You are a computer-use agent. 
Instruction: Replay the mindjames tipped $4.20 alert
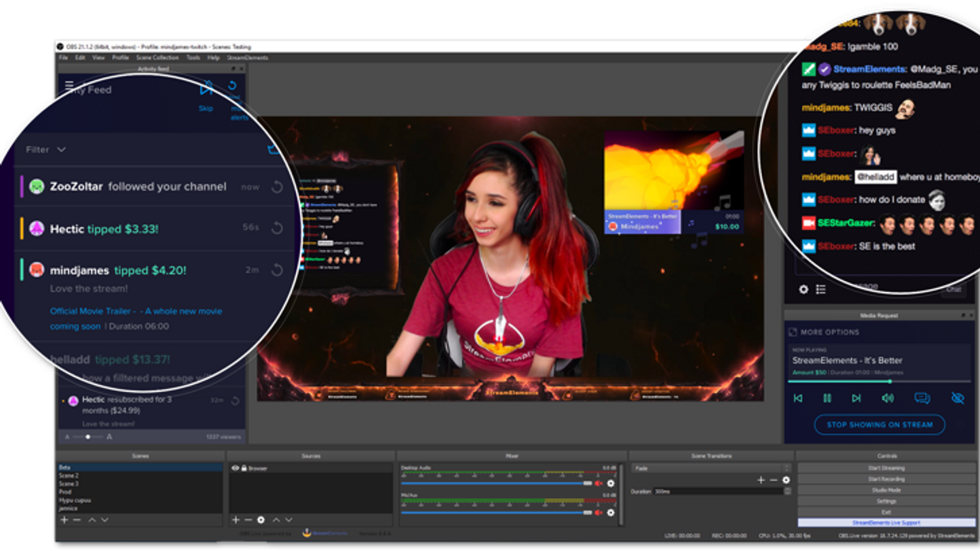[277, 270]
